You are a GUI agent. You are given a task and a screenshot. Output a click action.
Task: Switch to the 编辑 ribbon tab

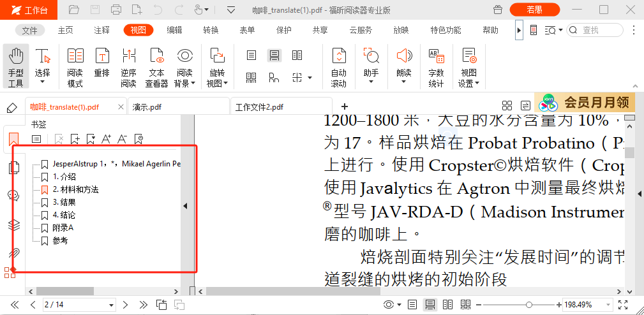pos(174,31)
